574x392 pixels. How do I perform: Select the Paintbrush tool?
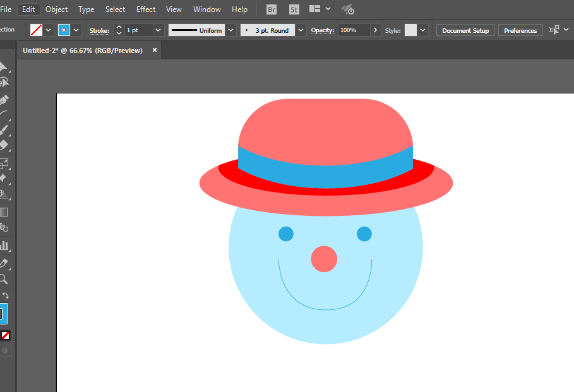click(4, 130)
